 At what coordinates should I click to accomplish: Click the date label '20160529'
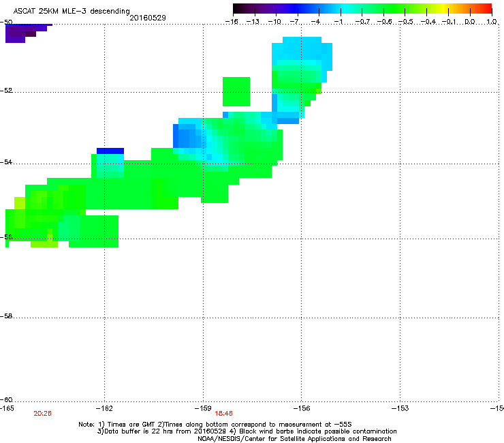pos(148,18)
